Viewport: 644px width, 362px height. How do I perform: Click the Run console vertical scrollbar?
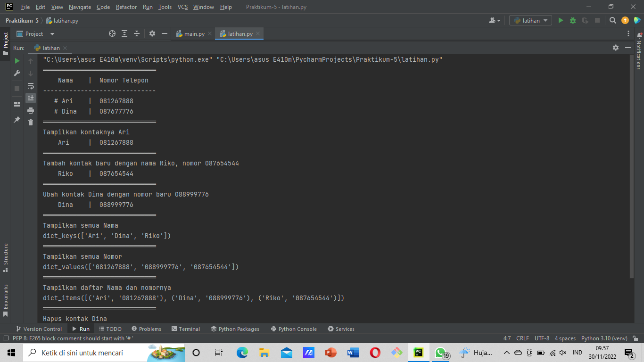(x=632, y=166)
